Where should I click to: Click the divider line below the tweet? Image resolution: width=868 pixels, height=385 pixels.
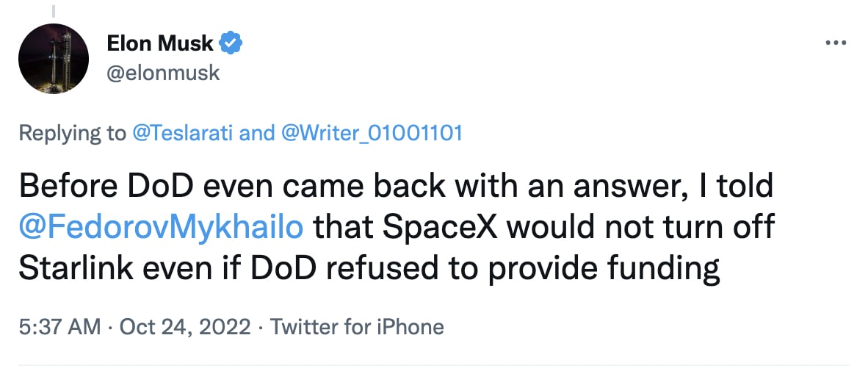(433, 364)
